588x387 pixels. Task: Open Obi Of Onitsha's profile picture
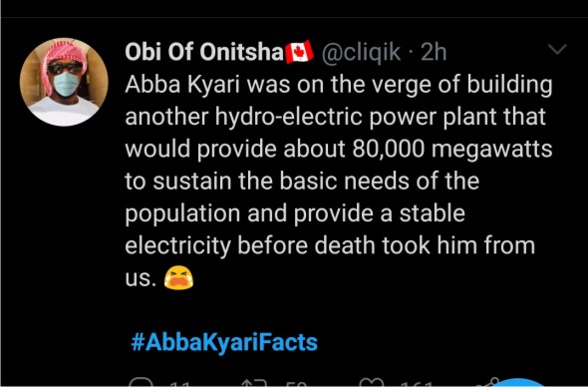(x=64, y=82)
